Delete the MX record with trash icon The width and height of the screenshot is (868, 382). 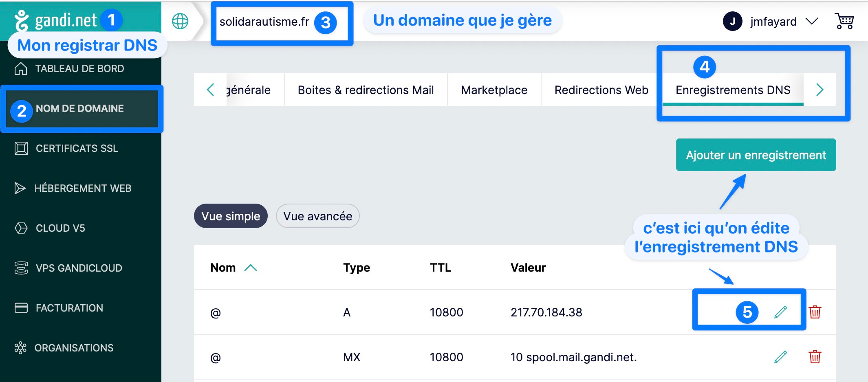[x=815, y=357]
